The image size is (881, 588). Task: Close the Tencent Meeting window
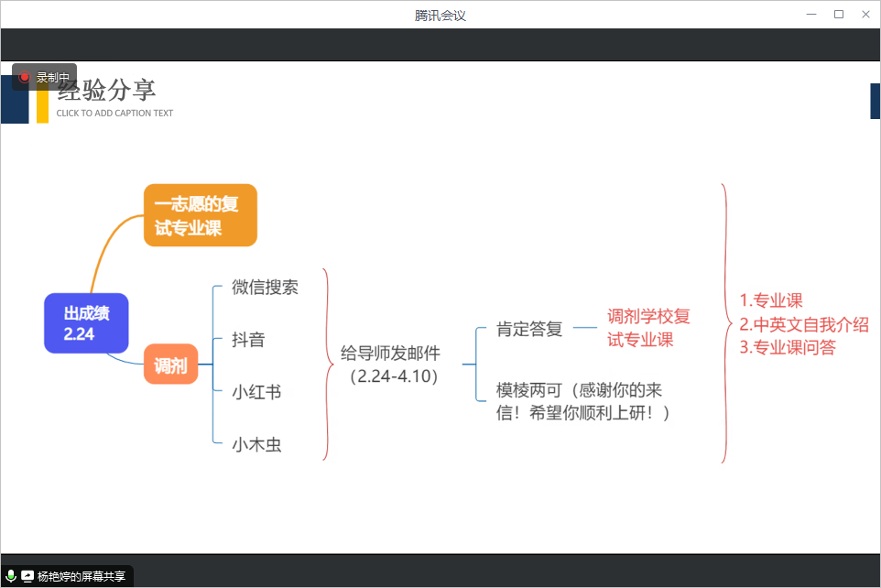[x=865, y=15]
